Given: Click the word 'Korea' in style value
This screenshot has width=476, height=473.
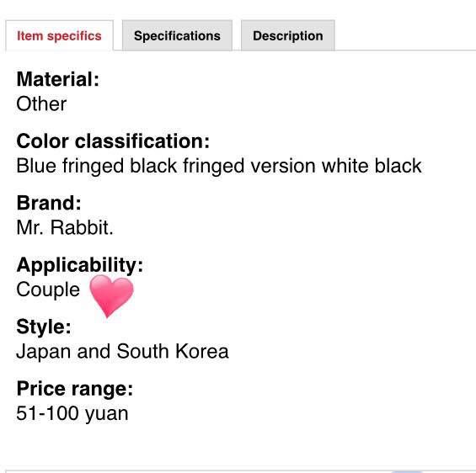Looking at the screenshot, I should click(202, 352).
